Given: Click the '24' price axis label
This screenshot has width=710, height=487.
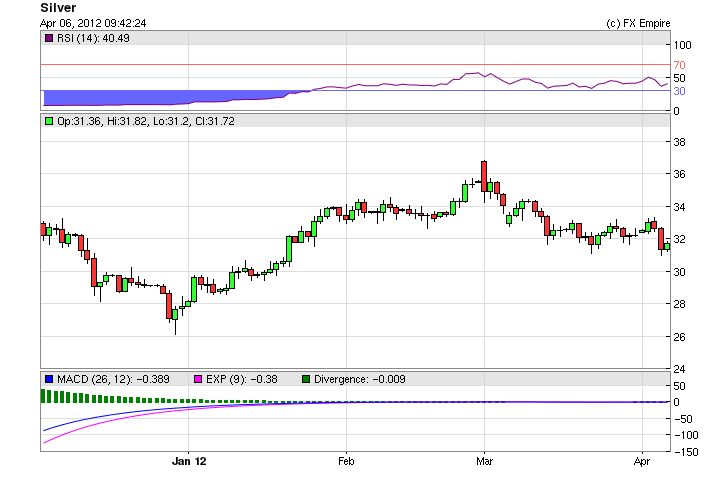Looking at the screenshot, I should click(679, 369).
